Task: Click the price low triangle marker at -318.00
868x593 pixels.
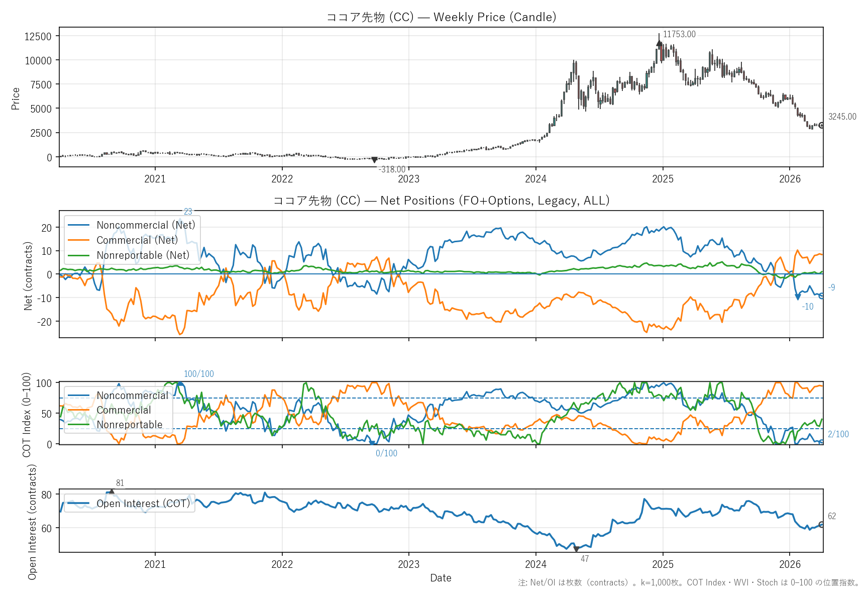Action: 374,160
